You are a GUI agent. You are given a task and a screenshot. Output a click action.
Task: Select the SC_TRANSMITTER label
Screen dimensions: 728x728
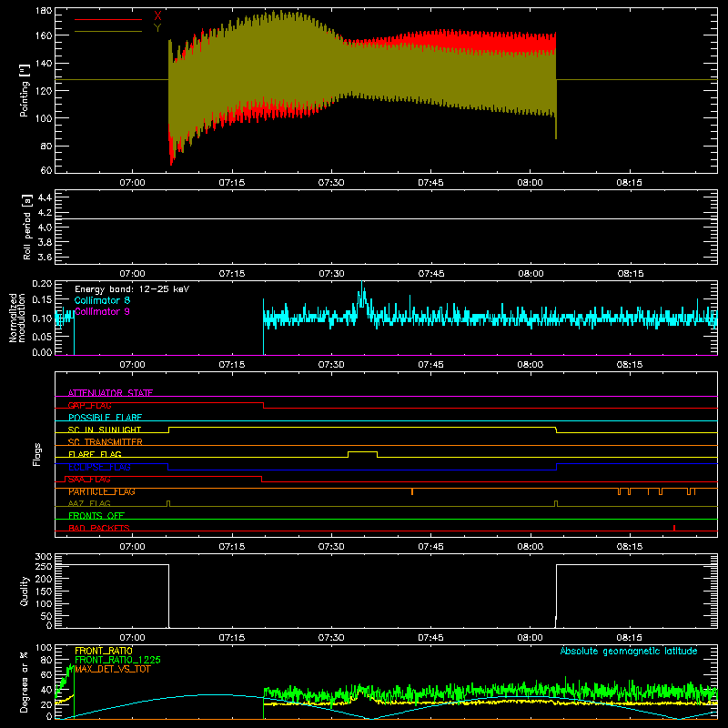click(x=106, y=442)
